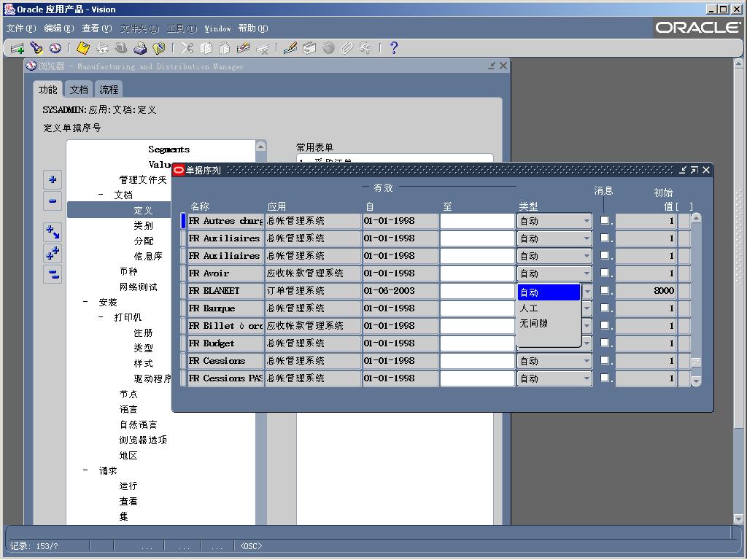Click the Edit Field pencil icon

click(290, 48)
